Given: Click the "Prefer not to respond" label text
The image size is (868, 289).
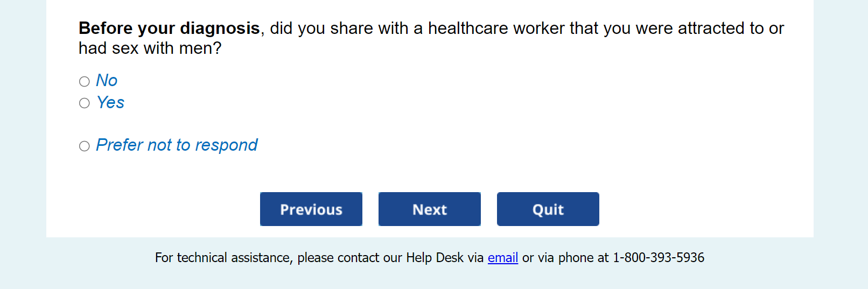Looking at the screenshot, I should pos(177,145).
